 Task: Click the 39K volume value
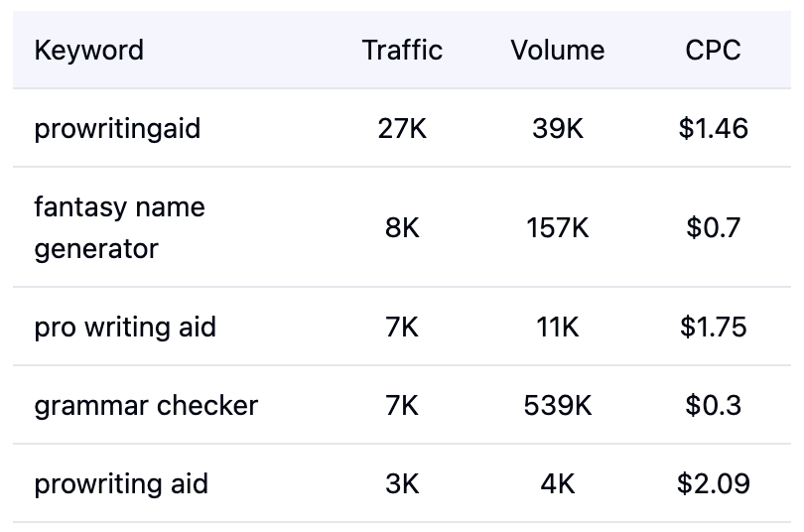coord(557,129)
